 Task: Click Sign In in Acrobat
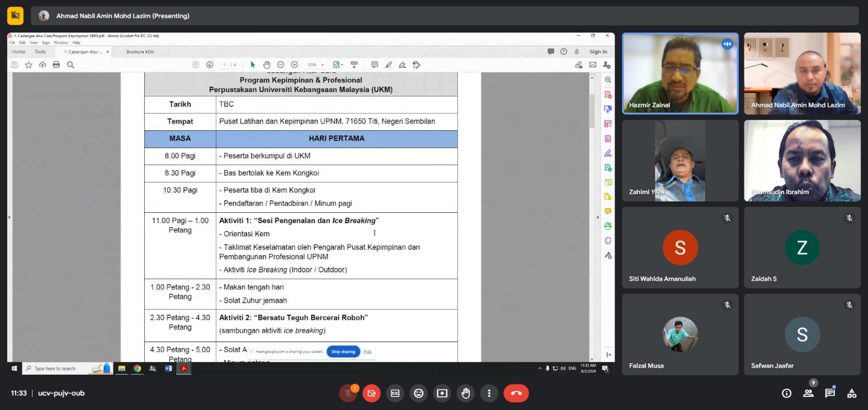coord(598,52)
